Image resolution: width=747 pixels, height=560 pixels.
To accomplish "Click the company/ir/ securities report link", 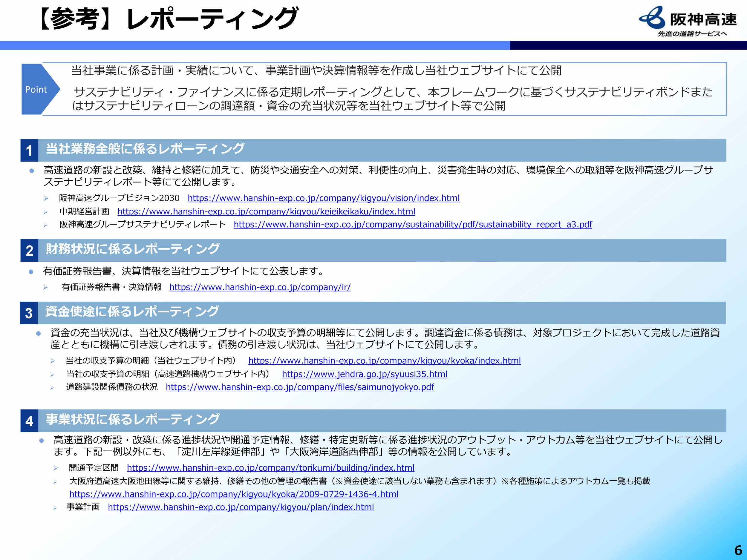I will point(260,287).
